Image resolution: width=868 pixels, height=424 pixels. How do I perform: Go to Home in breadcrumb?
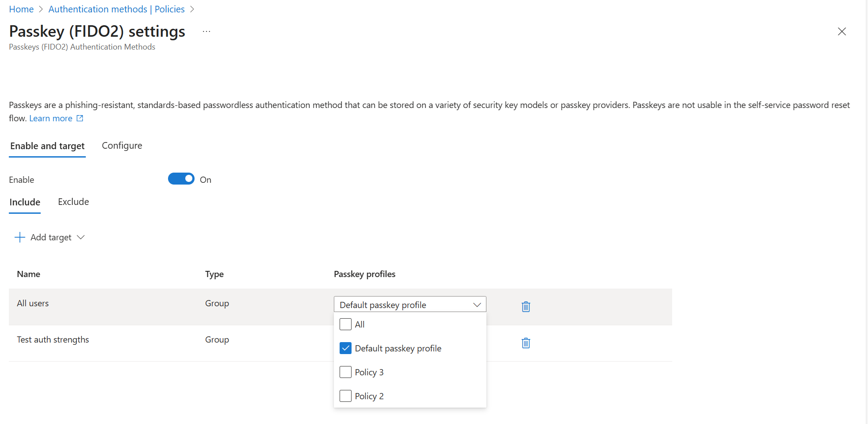(x=21, y=9)
